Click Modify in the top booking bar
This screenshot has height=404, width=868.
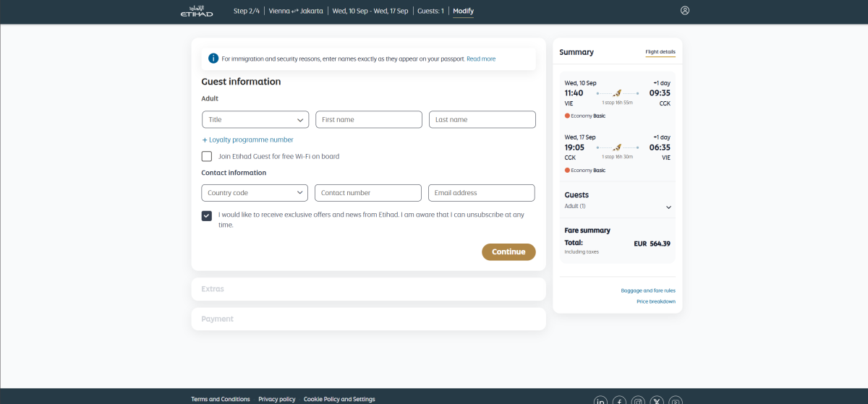(463, 11)
